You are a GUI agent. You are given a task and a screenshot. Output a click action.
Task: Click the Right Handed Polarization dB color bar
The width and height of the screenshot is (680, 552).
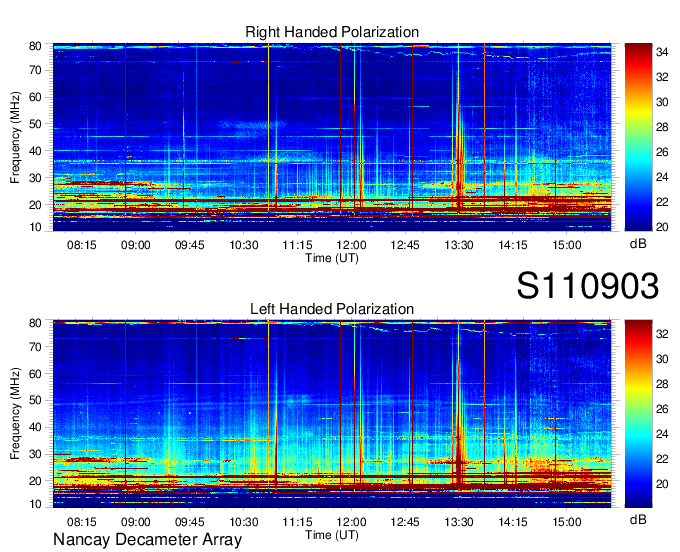click(x=638, y=137)
